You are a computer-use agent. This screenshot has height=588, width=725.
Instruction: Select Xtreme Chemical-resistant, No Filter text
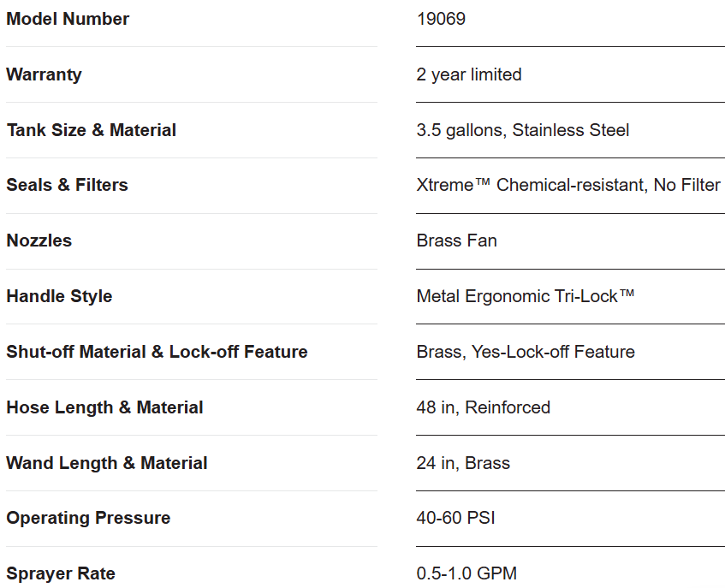tap(568, 185)
